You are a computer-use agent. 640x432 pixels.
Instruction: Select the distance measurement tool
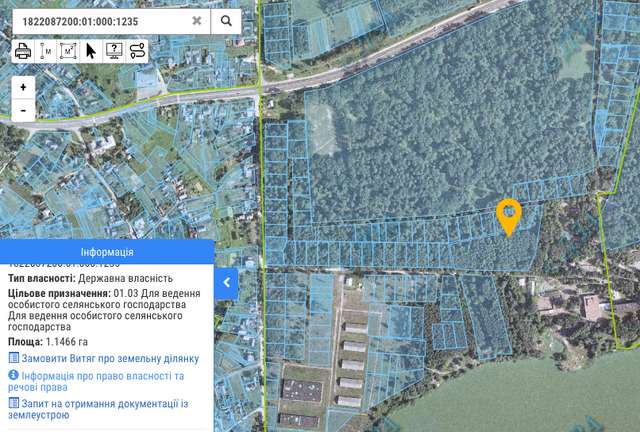point(46,51)
